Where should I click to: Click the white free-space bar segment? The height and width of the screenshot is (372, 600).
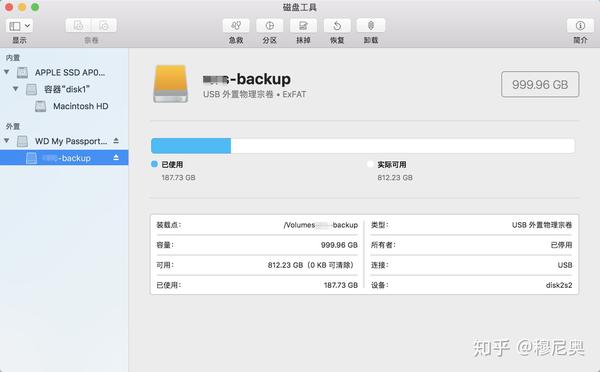pos(403,146)
